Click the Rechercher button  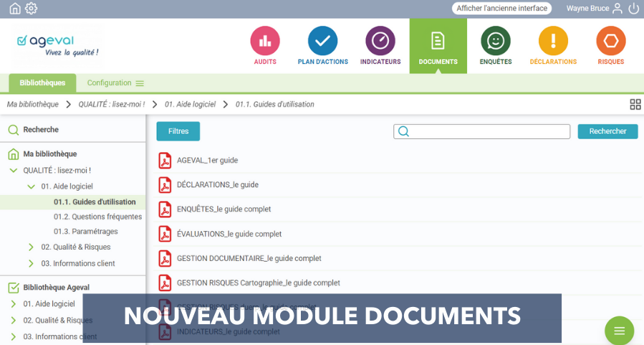tap(607, 131)
